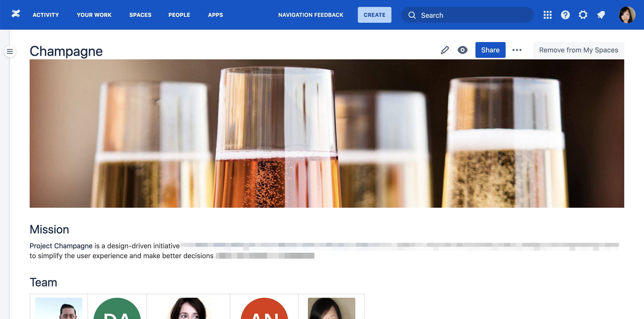Click the dark-haired woman's team photo
Screen dimensions: 644x319
[188, 308]
